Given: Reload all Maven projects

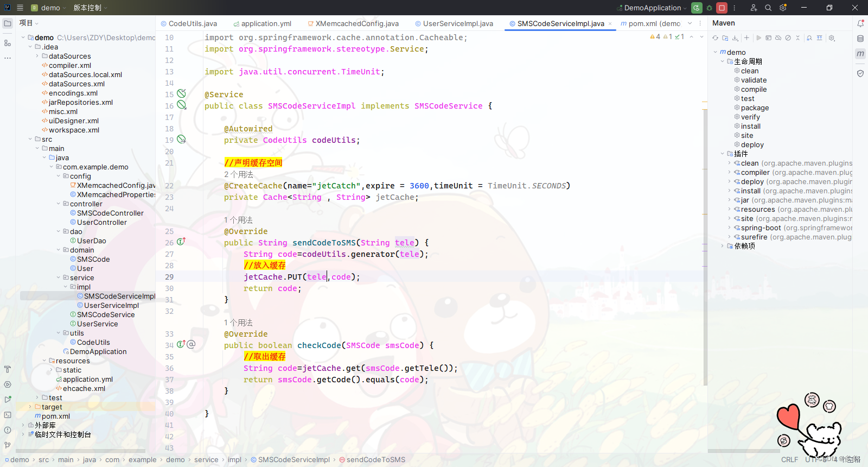Looking at the screenshot, I should point(716,38).
